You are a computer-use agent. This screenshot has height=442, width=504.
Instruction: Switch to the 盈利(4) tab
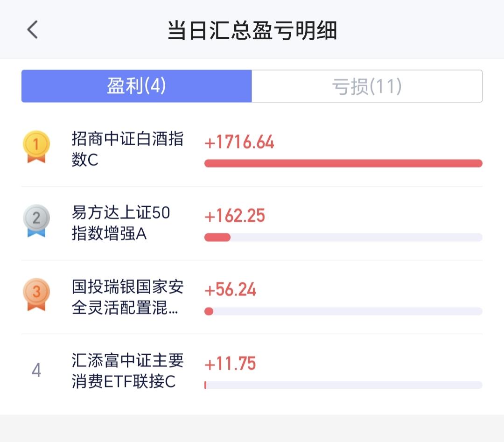[136, 86]
